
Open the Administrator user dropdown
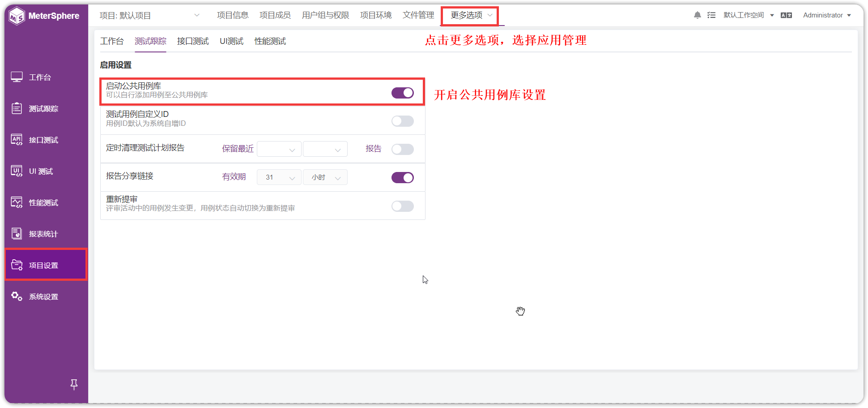827,15
